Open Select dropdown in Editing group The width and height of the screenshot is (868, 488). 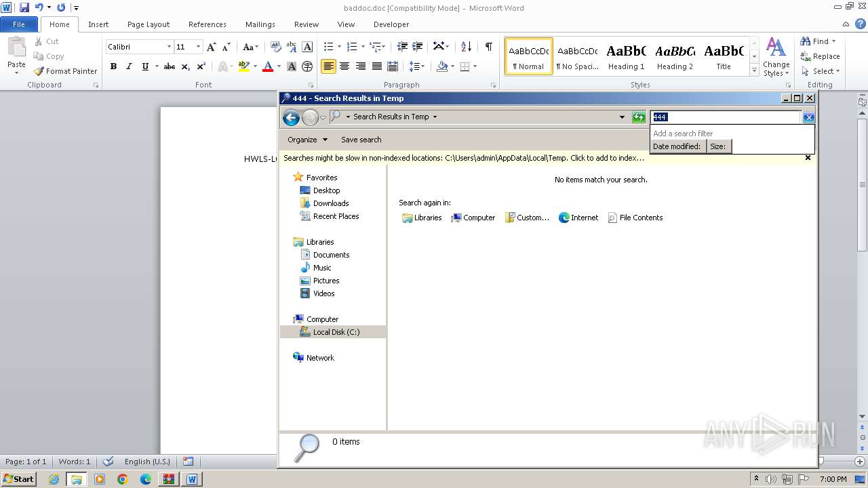pyautogui.click(x=821, y=71)
